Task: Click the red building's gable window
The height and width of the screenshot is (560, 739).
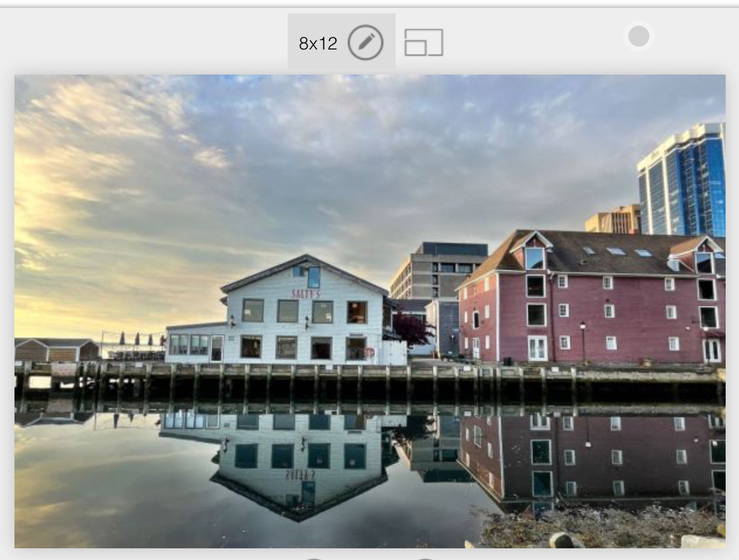Action: click(534, 258)
